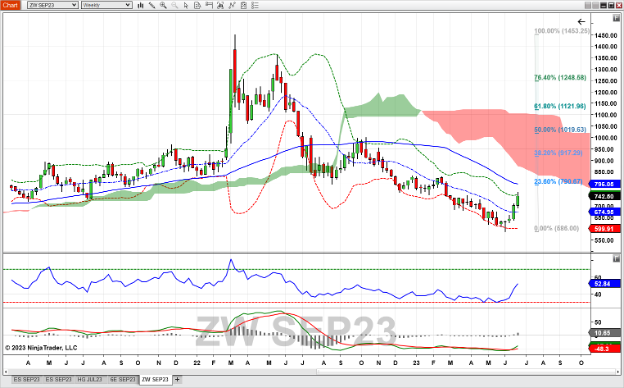The image size is (624, 388).
Task: Open the indicators icon in the toolbar
Action: 220,5
